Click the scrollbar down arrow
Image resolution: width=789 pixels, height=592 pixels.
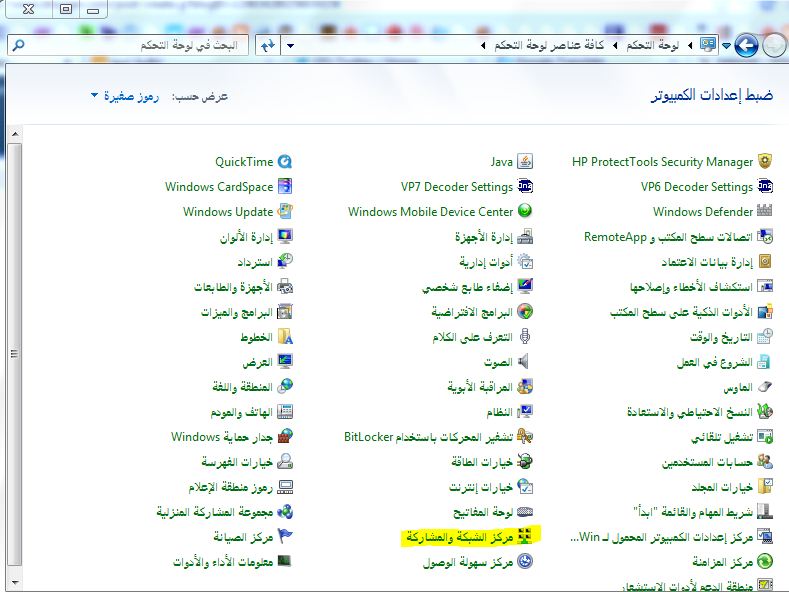[15, 583]
